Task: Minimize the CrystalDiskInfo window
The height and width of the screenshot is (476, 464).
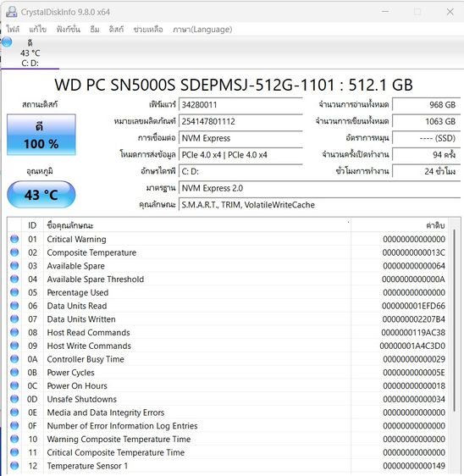Action: [385, 12]
